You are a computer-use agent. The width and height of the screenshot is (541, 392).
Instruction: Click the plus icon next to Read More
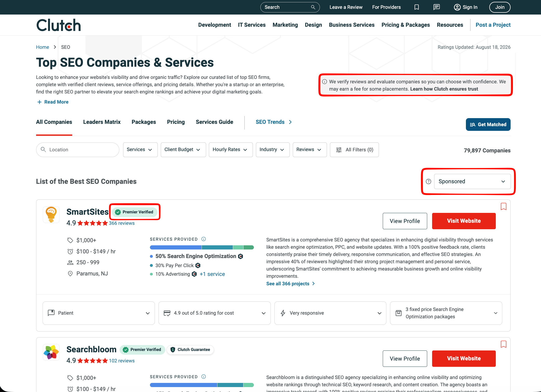click(x=39, y=102)
